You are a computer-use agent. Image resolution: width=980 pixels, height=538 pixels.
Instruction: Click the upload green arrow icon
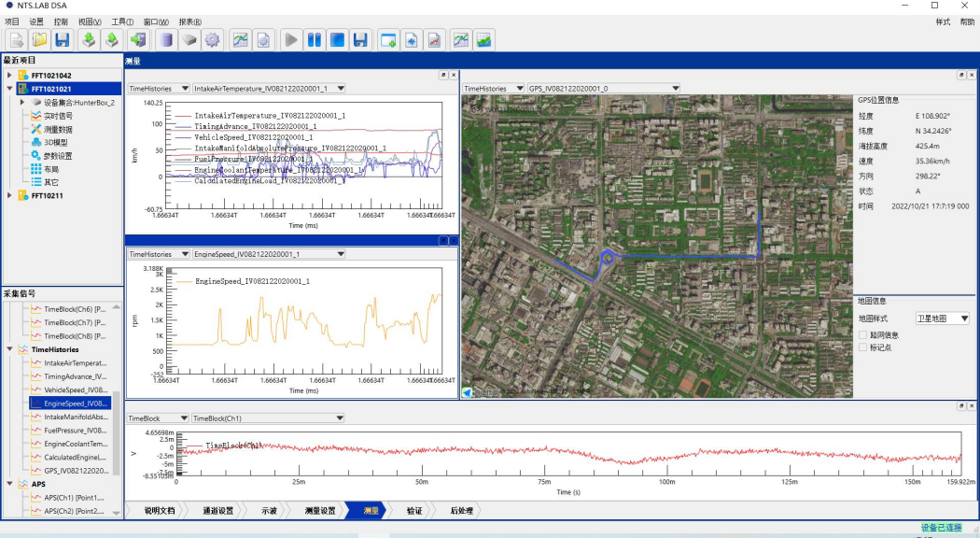click(112, 40)
